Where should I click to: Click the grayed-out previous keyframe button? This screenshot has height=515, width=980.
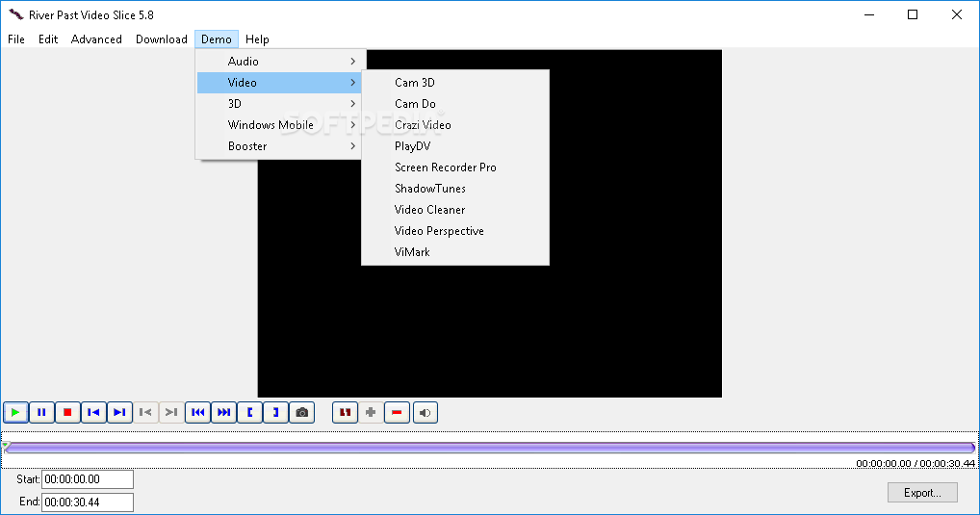[145, 413]
